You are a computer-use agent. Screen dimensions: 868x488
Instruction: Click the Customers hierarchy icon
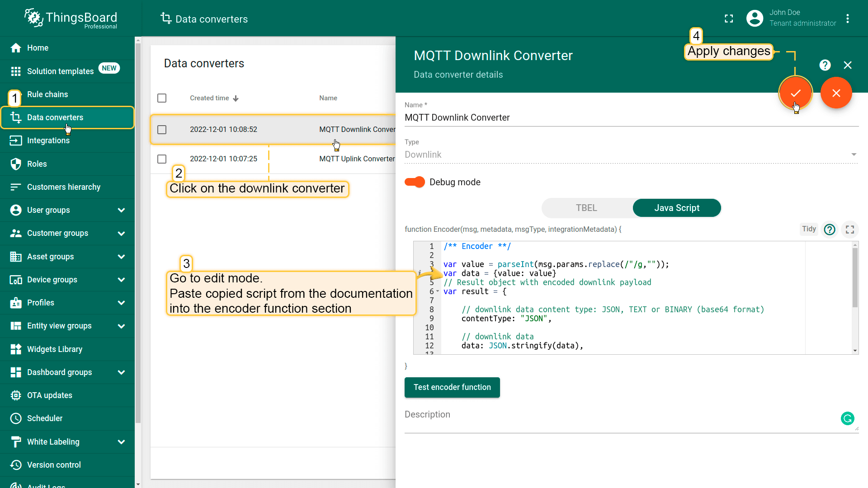pyautogui.click(x=16, y=187)
